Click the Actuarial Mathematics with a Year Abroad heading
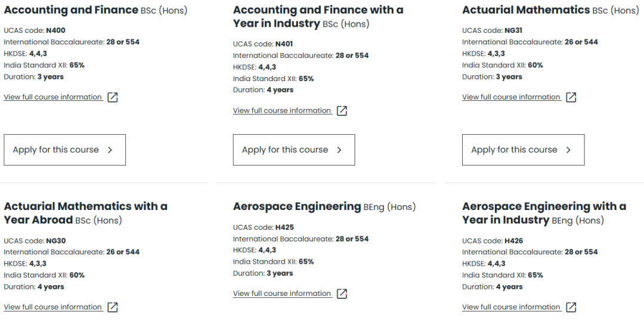This screenshot has width=644, height=321. (85, 214)
